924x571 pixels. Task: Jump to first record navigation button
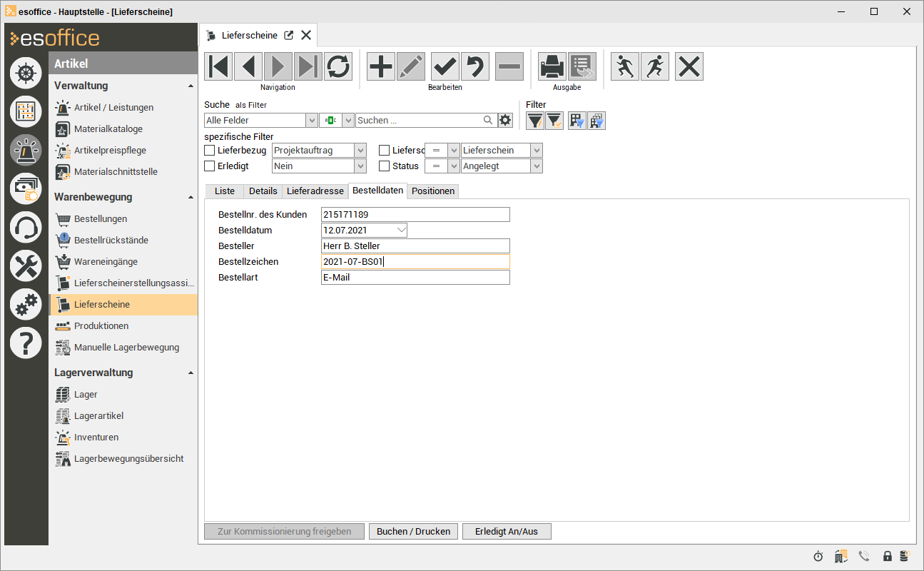point(218,66)
